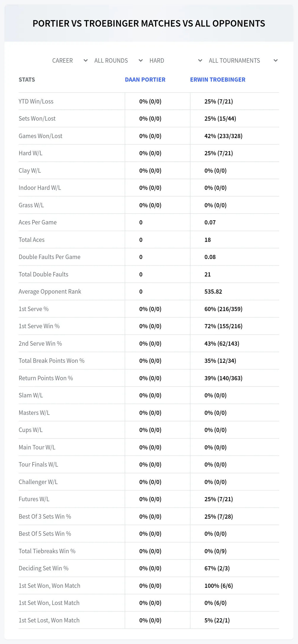Click Troebinger's Games Won/Lost value
The image size is (298, 644).
[223, 136]
